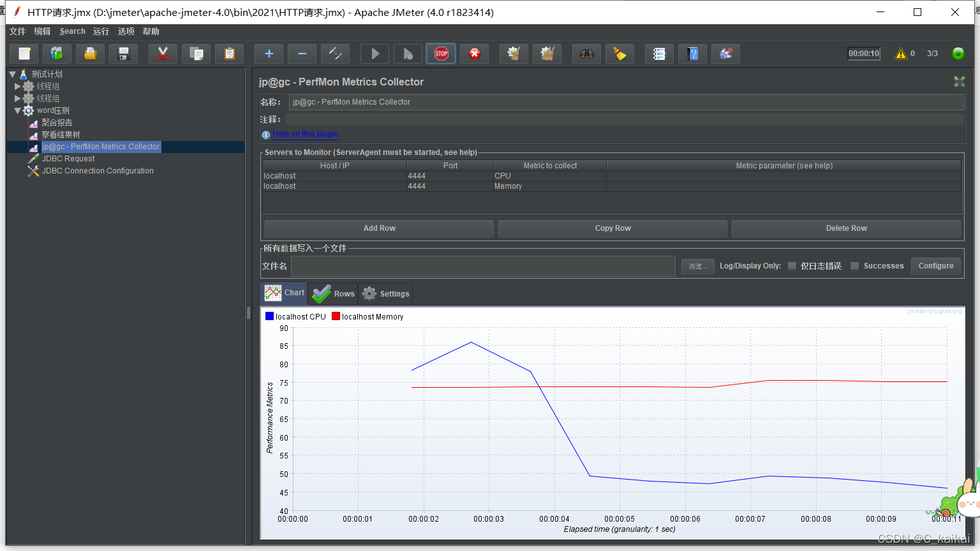Image resolution: width=980 pixels, height=551 pixels.
Task: Switch to the Rows tab
Action: point(333,293)
